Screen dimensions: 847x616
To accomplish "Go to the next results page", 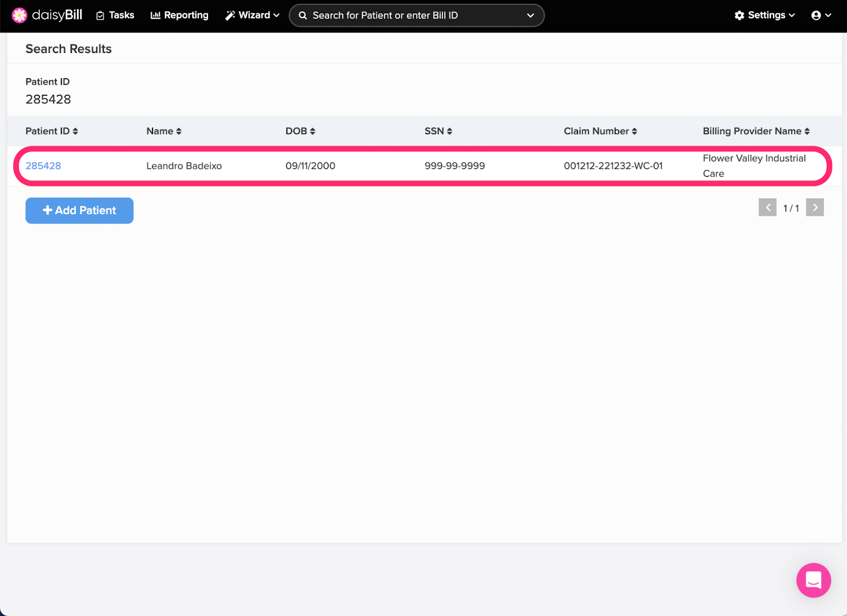I will coord(815,207).
